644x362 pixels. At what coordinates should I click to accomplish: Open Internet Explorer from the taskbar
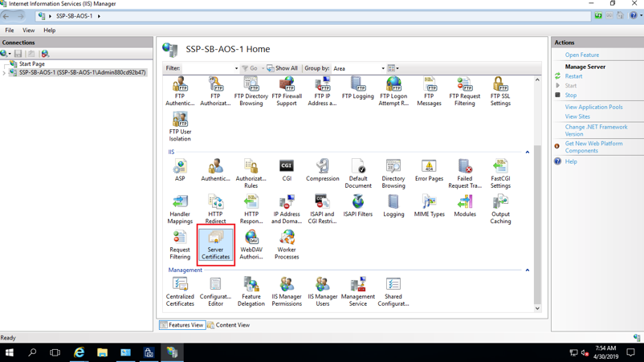coord(79,352)
